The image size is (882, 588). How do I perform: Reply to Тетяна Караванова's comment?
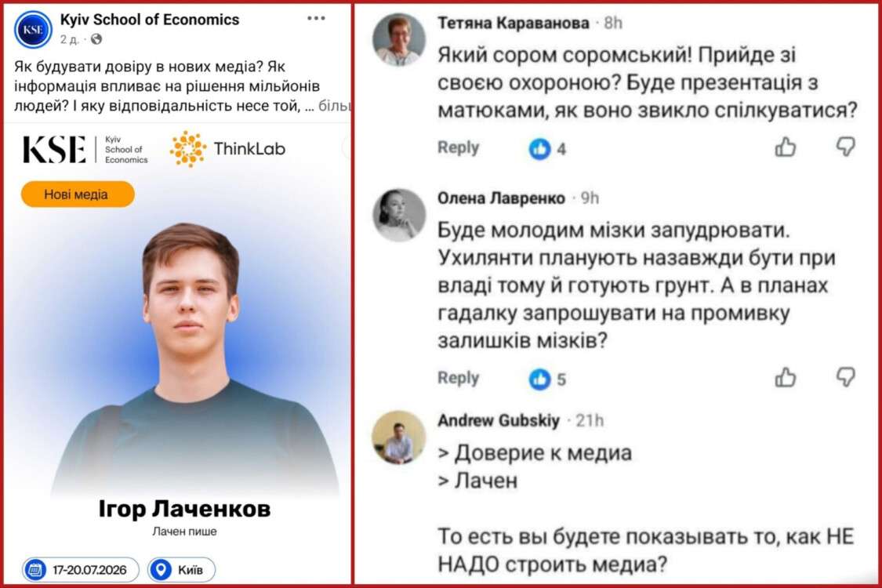(x=459, y=147)
